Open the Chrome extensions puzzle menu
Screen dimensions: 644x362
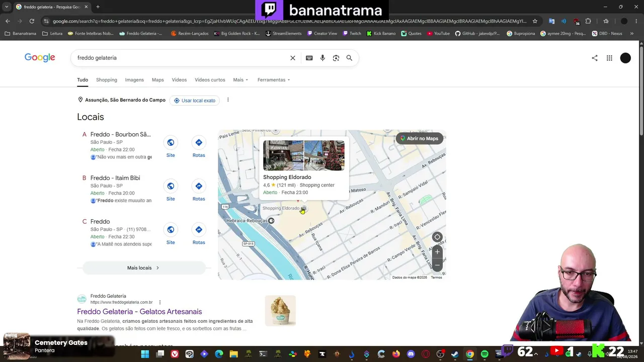[588, 21]
